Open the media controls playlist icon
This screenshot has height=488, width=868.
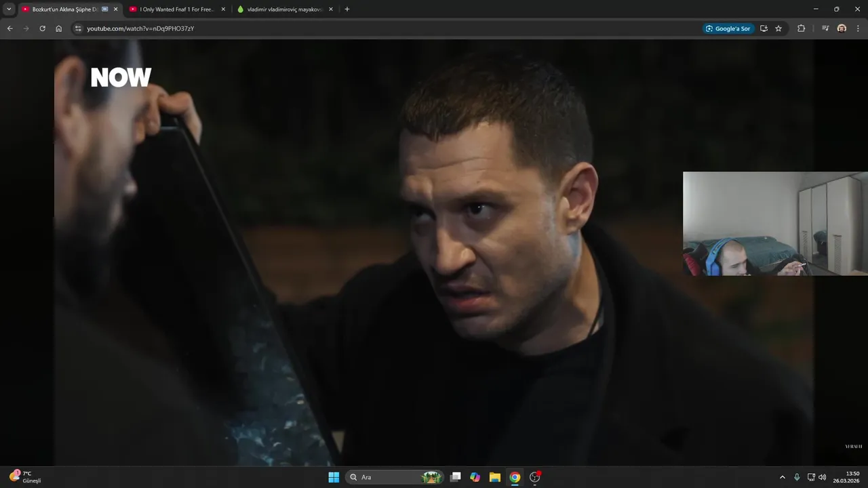825,28
